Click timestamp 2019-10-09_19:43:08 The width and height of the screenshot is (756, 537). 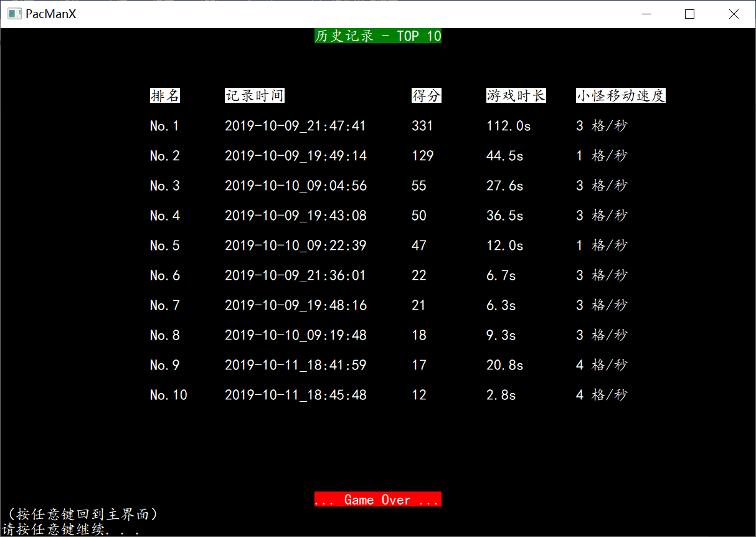(296, 216)
